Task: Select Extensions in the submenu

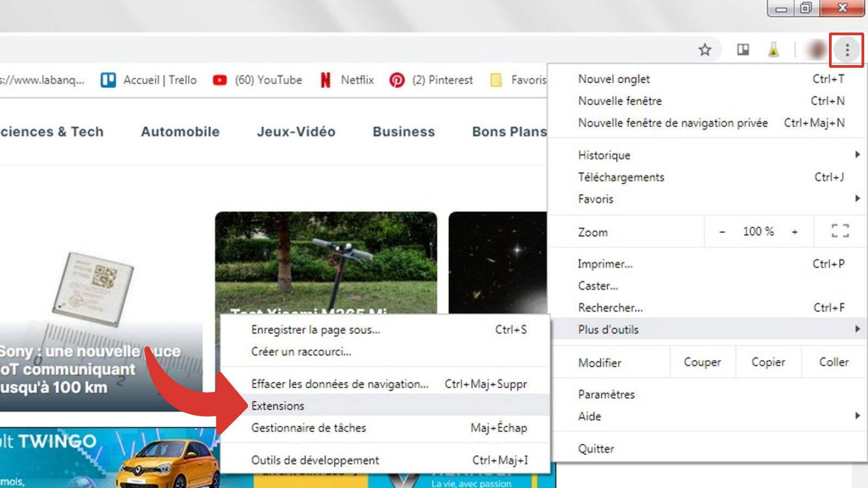Action: click(278, 406)
